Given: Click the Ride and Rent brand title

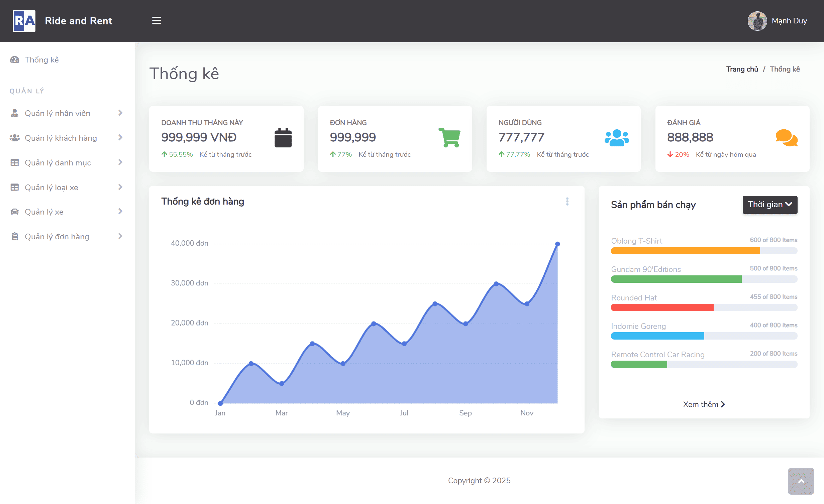Looking at the screenshot, I should [79, 21].
